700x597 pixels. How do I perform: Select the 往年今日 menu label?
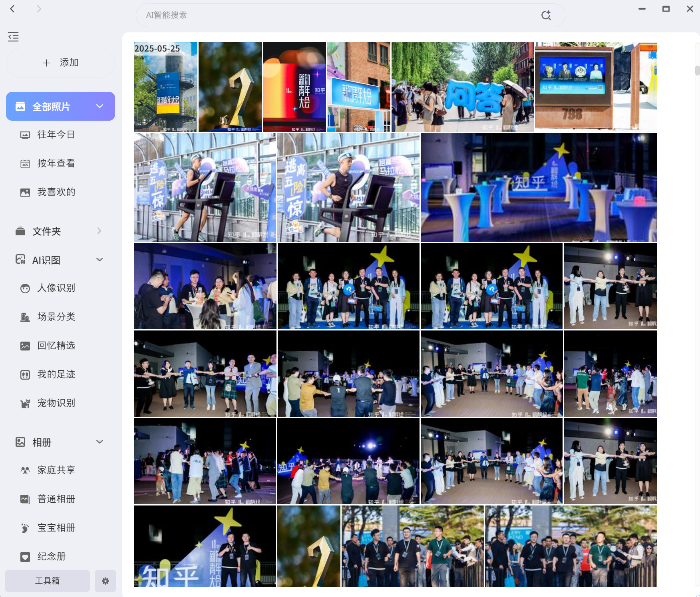tap(56, 135)
